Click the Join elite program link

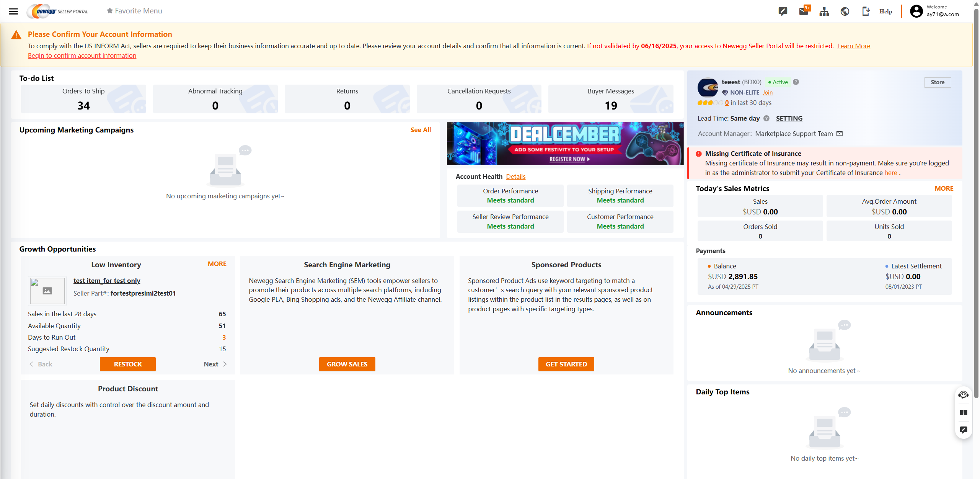point(767,93)
